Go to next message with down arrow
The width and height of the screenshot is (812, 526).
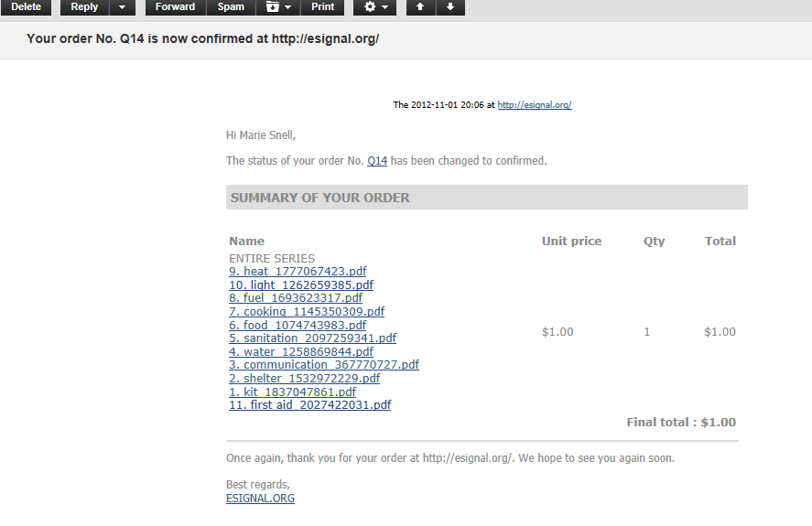[x=450, y=7]
